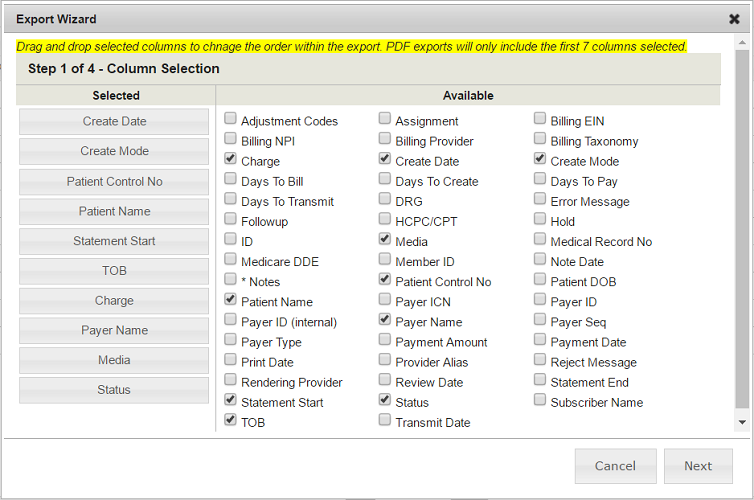
Task: Click Status item in Selected column
Action: pos(114,390)
